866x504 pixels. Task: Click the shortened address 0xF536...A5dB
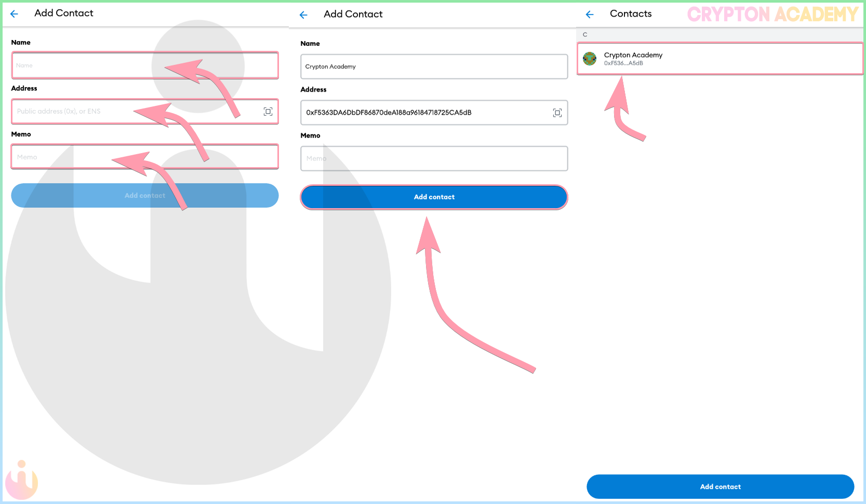click(x=623, y=63)
